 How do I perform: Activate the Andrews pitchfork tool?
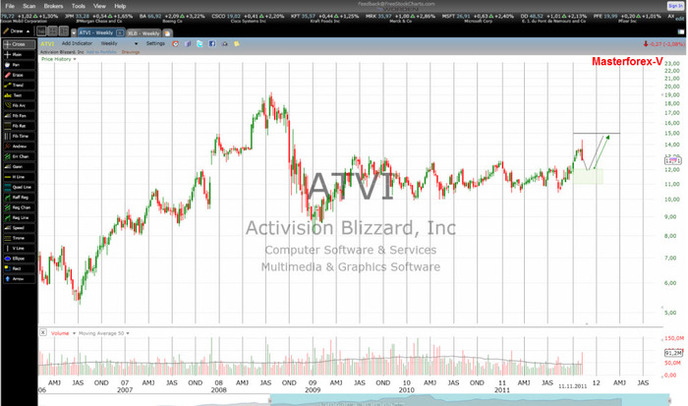pos(19,146)
